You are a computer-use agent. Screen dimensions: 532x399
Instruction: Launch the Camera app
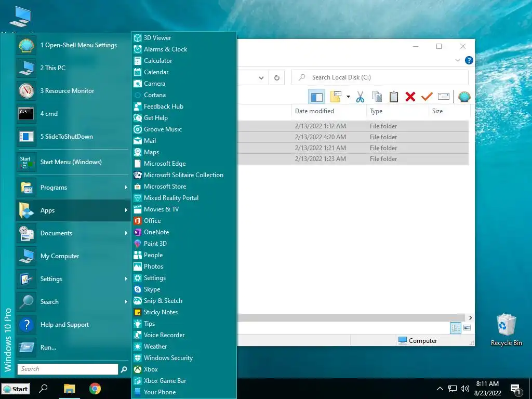(183, 84)
